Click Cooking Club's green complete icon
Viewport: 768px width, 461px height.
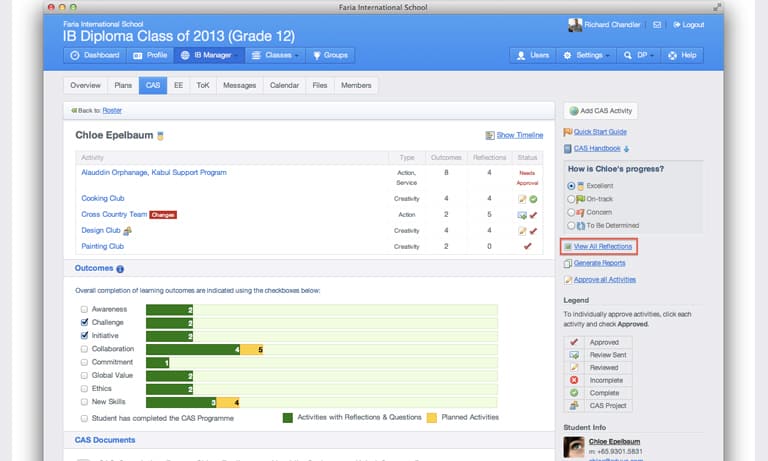coord(533,199)
